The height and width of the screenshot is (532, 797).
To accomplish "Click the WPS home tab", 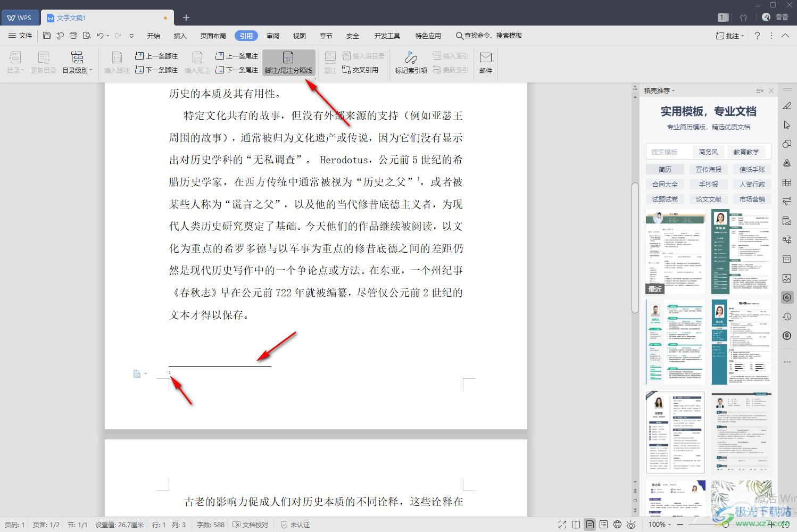I will (x=20, y=18).
